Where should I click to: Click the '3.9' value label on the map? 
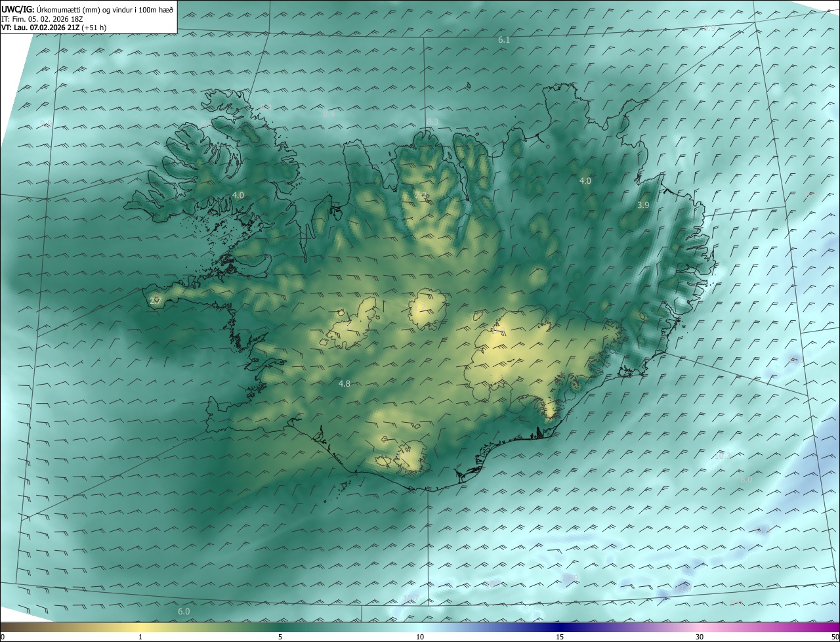(x=643, y=205)
